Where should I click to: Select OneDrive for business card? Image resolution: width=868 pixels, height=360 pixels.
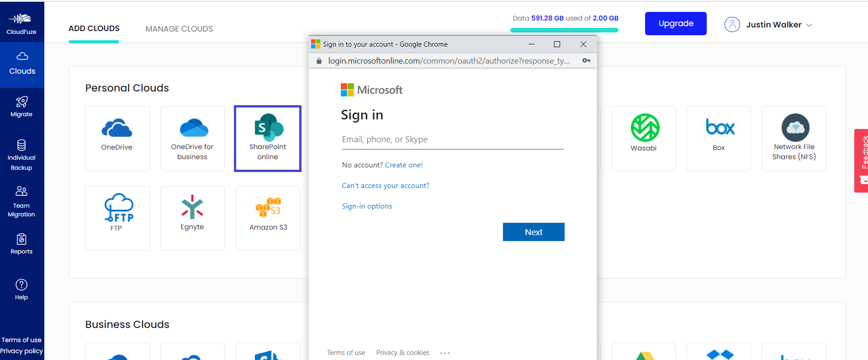(x=192, y=139)
